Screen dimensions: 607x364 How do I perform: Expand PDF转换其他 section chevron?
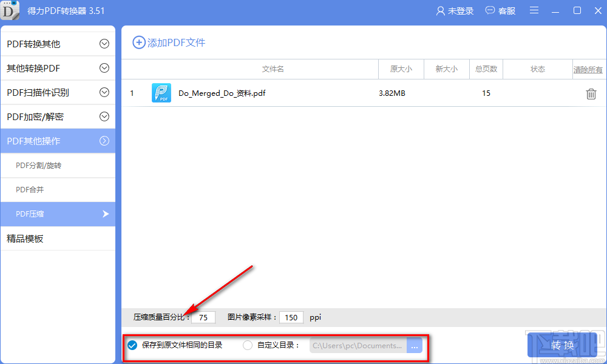coord(104,44)
